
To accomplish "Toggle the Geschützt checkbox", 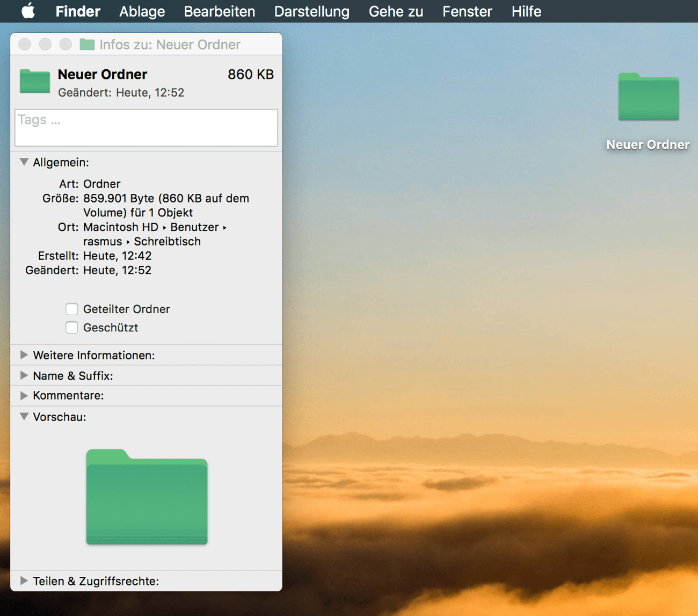I will click(x=72, y=328).
